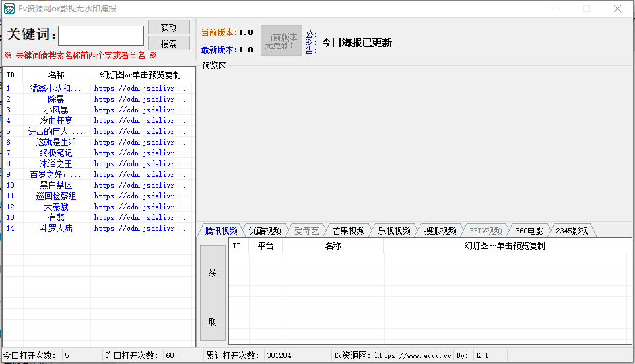635x364 pixels.
Task: Click the 搜索 search button
Action: coord(169,43)
